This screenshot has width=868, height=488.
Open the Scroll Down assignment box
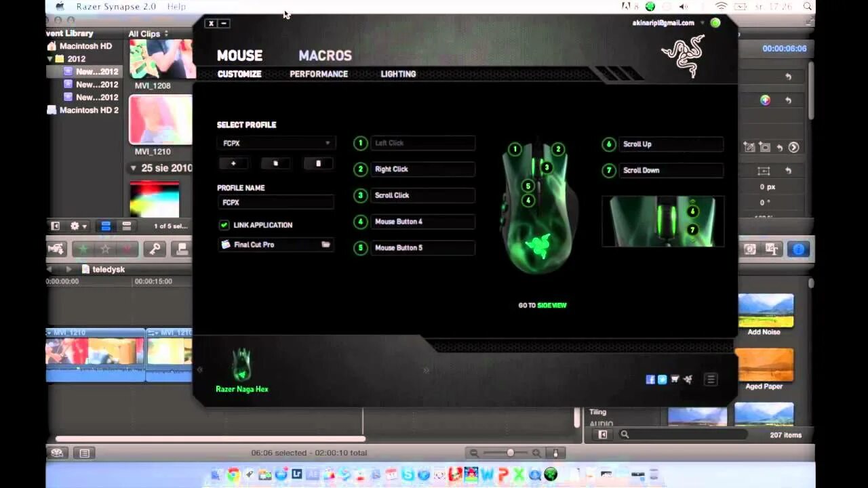(671, 171)
